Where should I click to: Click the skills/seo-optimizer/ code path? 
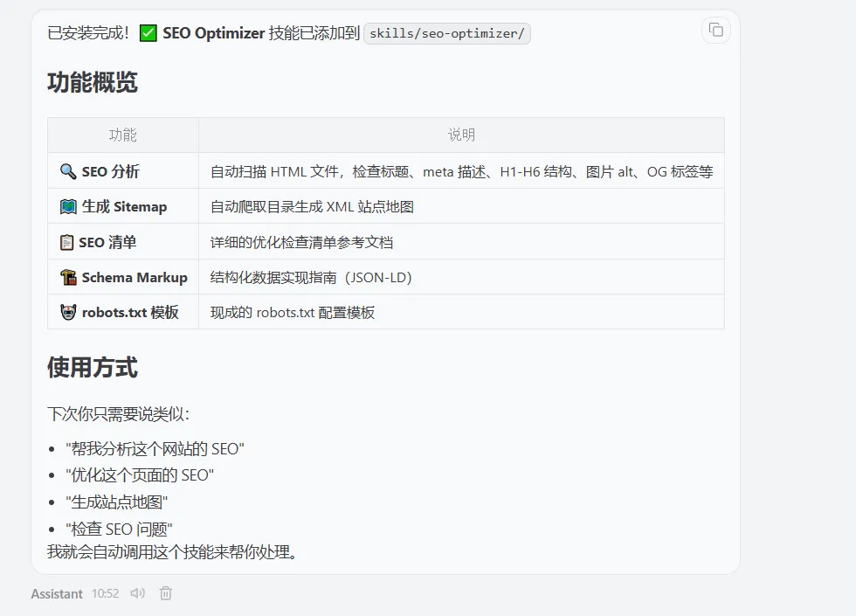click(446, 33)
